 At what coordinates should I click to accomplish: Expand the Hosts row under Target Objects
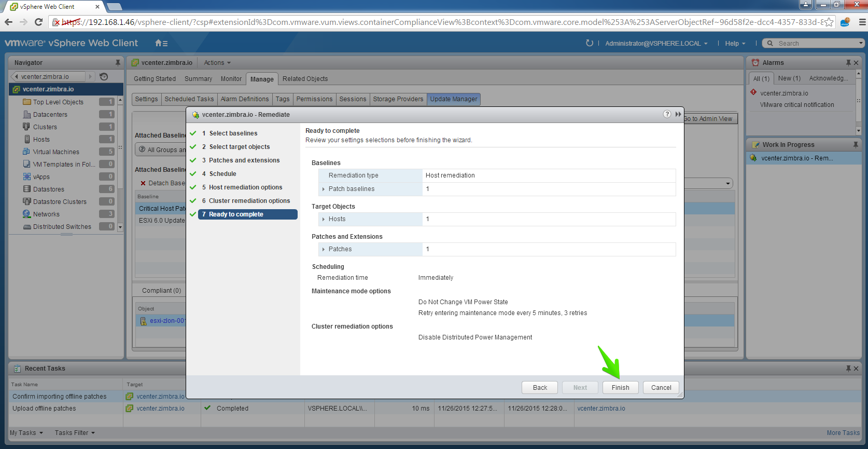(x=324, y=219)
